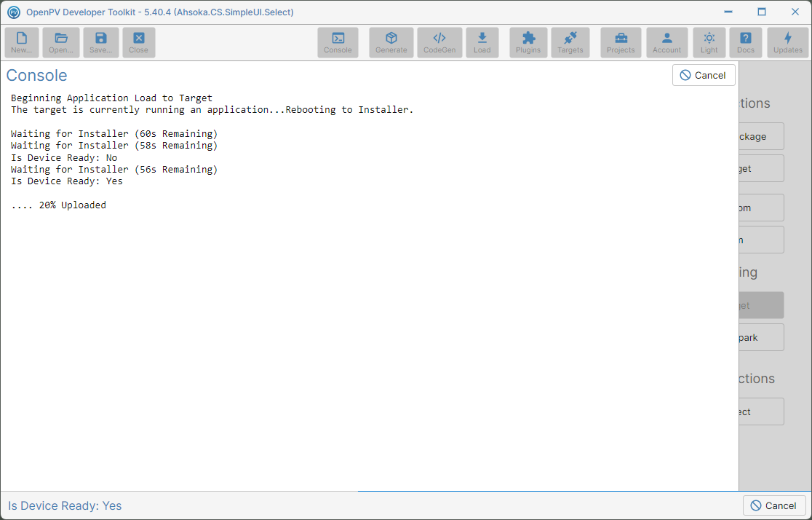
Task: Click the New file toolbar icon
Action: (22, 42)
